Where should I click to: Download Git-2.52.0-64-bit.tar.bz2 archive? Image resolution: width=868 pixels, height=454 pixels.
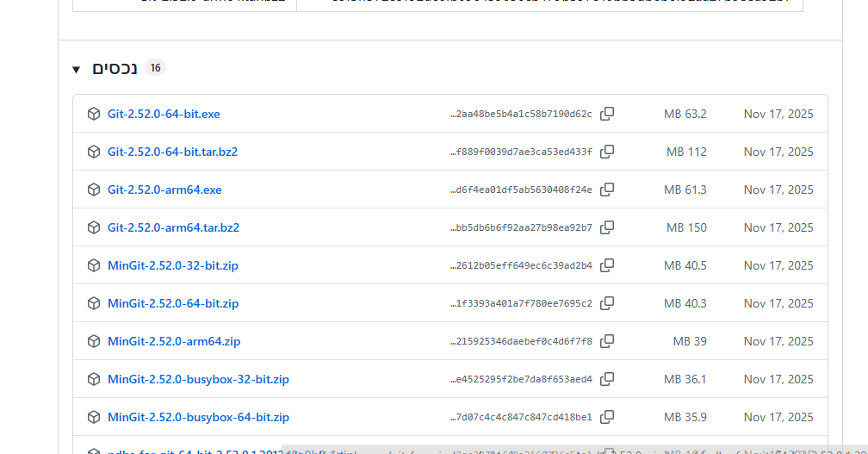pyautogui.click(x=172, y=152)
